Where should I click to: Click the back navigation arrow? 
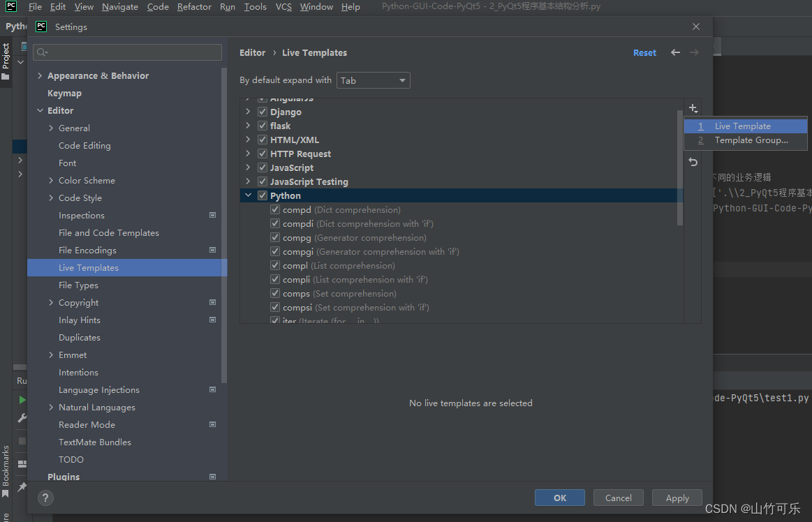(675, 52)
